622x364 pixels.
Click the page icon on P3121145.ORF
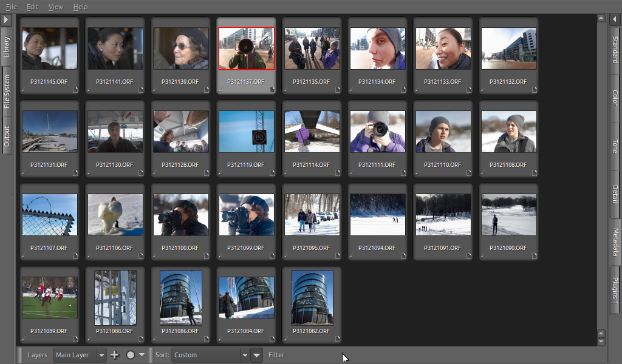coord(75,90)
